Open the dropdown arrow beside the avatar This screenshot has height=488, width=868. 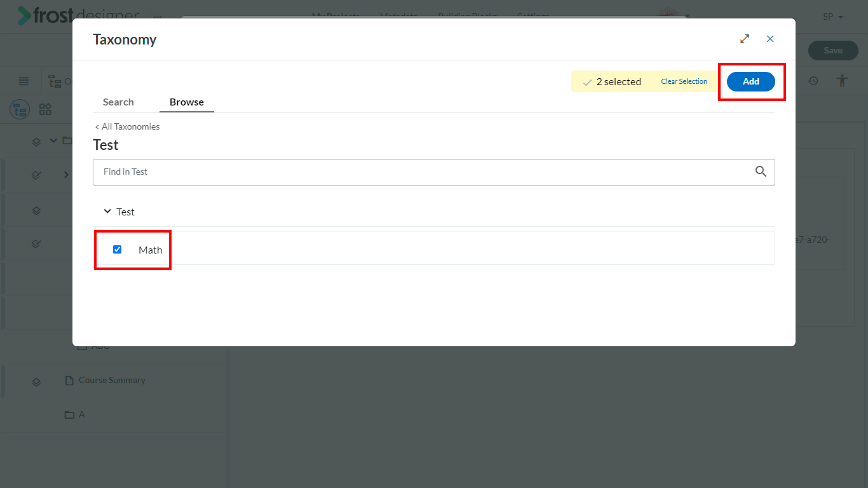[x=687, y=17]
